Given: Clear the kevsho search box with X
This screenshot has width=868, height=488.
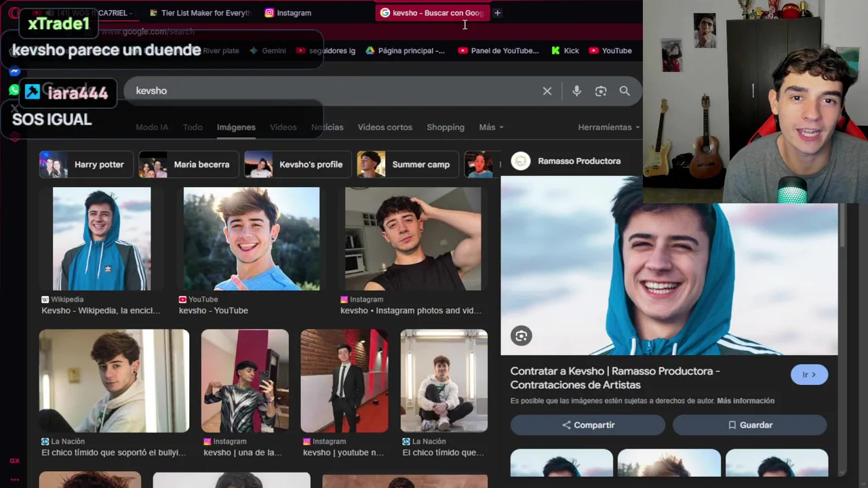Looking at the screenshot, I should (547, 91).
